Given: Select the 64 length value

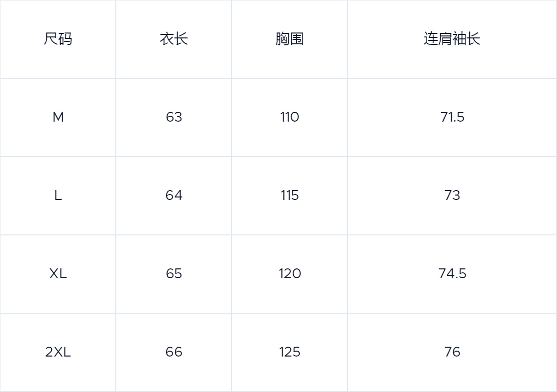Looking at the screenshot, I should (174, 196).
